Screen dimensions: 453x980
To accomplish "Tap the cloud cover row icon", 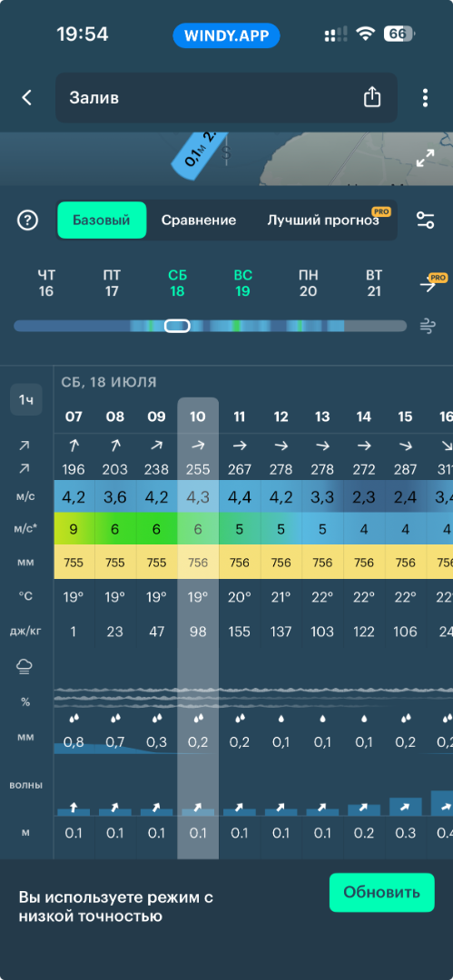I will coord(25,668).
